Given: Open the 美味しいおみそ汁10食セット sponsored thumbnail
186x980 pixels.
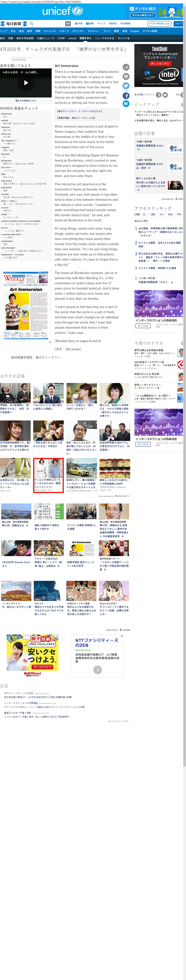Looking at the screenshot, I should click(x=115, y=468).
